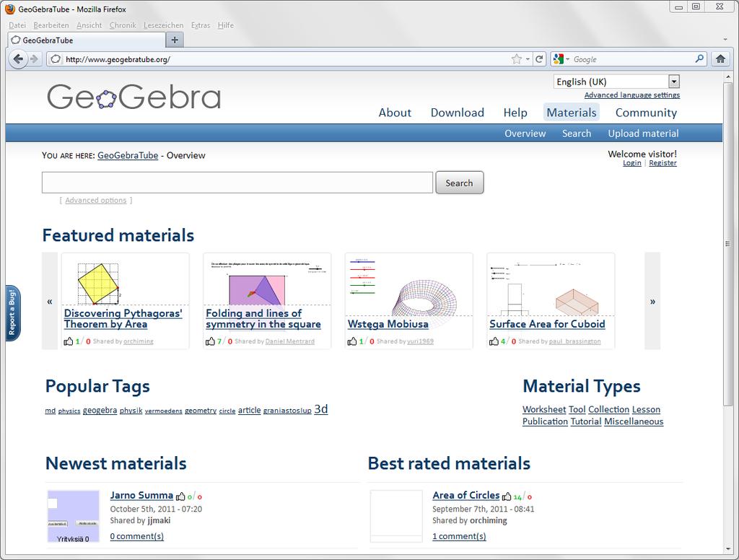Viewport: 739px width, 560px height.
Task: Click the magnifier icon in Google search box
Action: point(699,59)
